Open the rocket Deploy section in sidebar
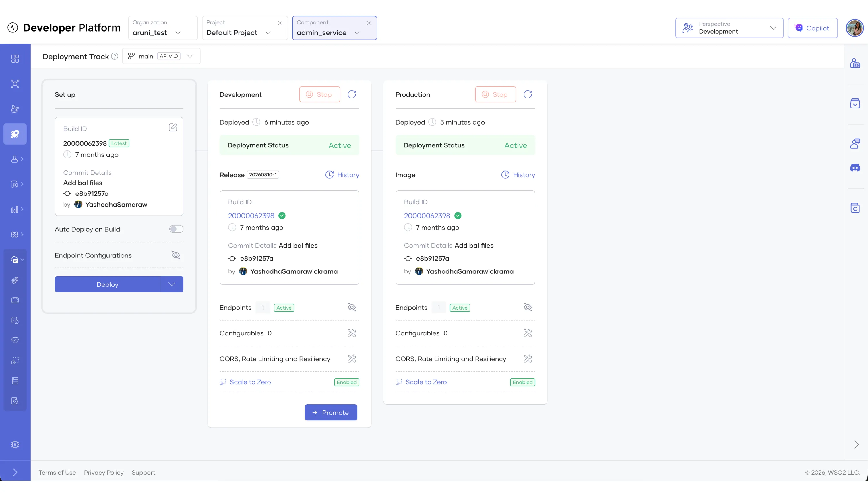The image size is (868, 493). (15, 134)
